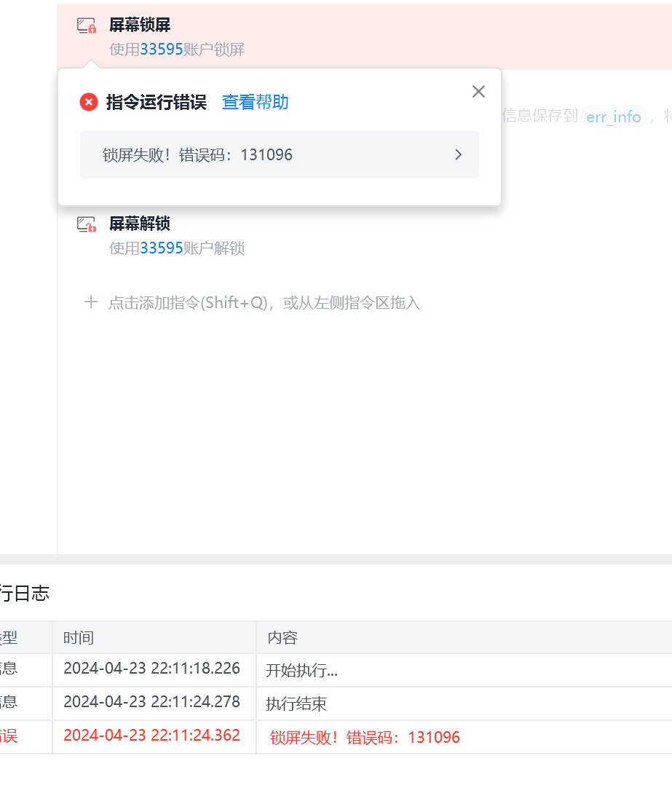
Task: Click the plus icon to add an instruction
Action: (x=91, y=302)
